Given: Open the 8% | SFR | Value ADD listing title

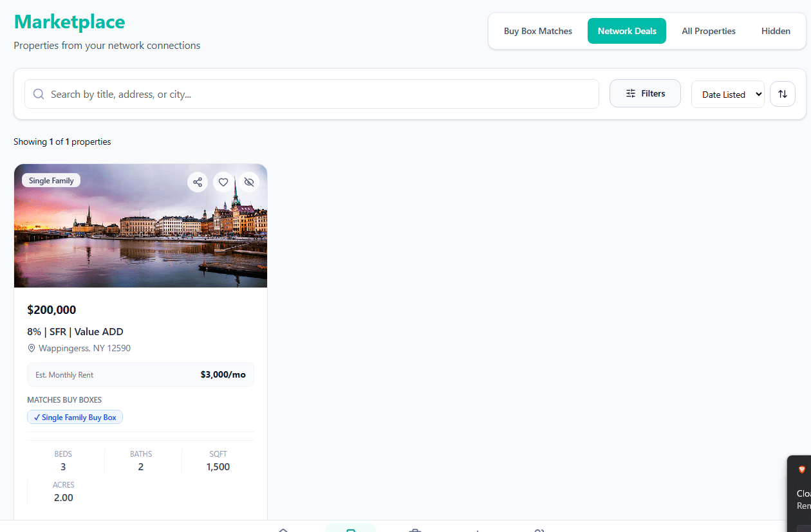Looking at the screenshot, I should click(75, 332).
